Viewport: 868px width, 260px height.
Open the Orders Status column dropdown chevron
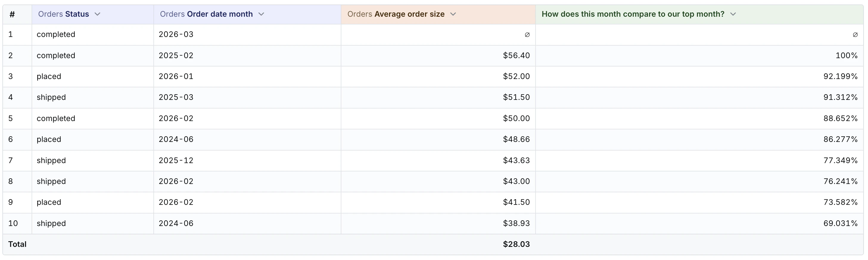click(x=97, y=14)
